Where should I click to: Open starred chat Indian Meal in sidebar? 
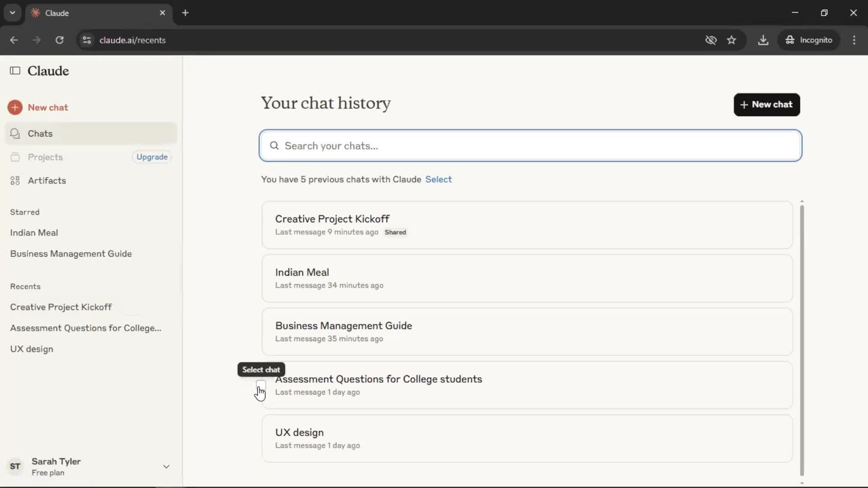pos(34,233)
